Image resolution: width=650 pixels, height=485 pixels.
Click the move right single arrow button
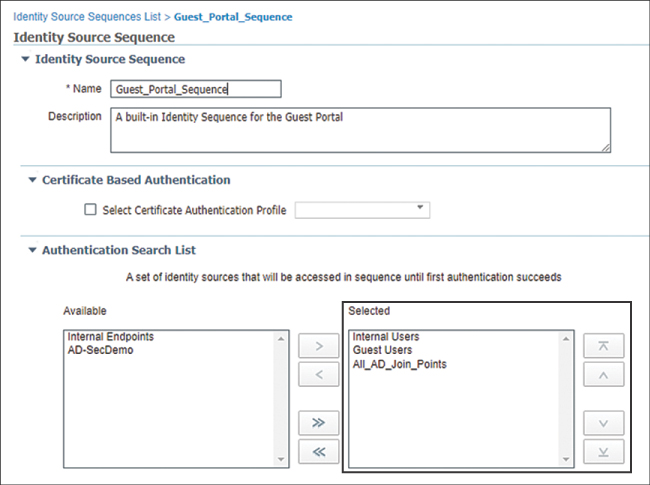pos(319,347)
